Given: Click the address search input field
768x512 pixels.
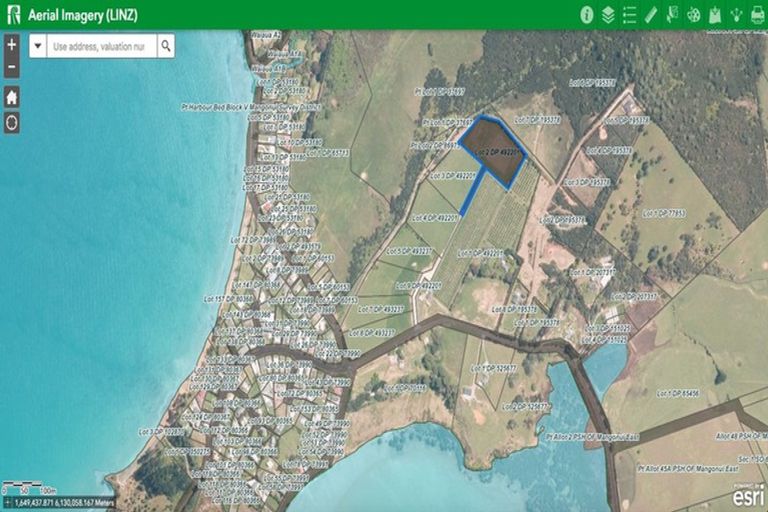Looking at the screenshot, I should click(x=99, y=46).
